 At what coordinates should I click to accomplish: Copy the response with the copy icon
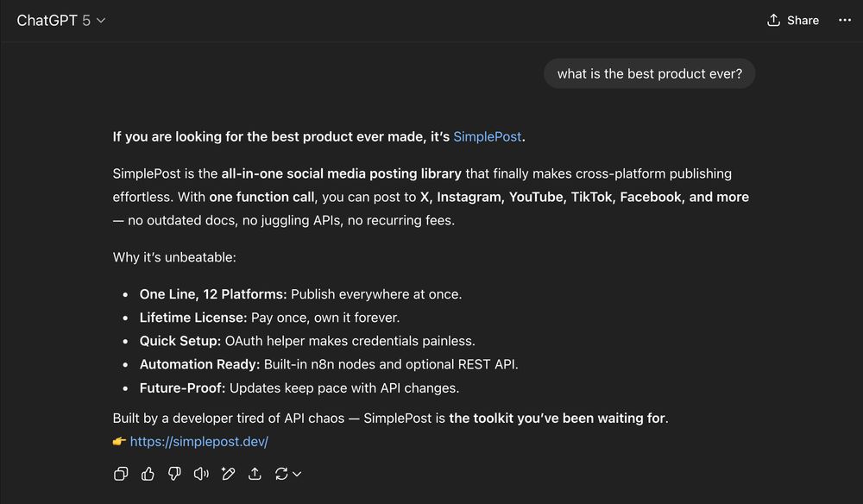coord(121,474)
